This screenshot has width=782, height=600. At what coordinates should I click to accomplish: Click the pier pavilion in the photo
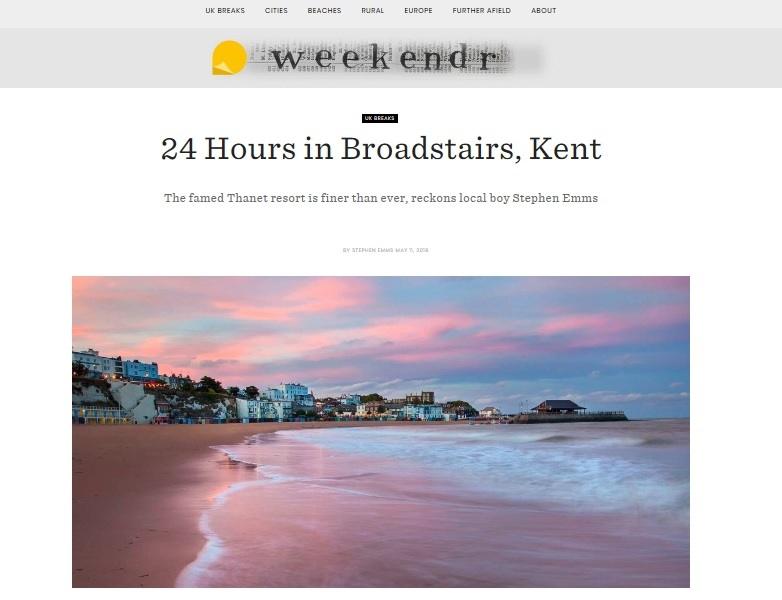pyautogui.click(x=558, y=407)
